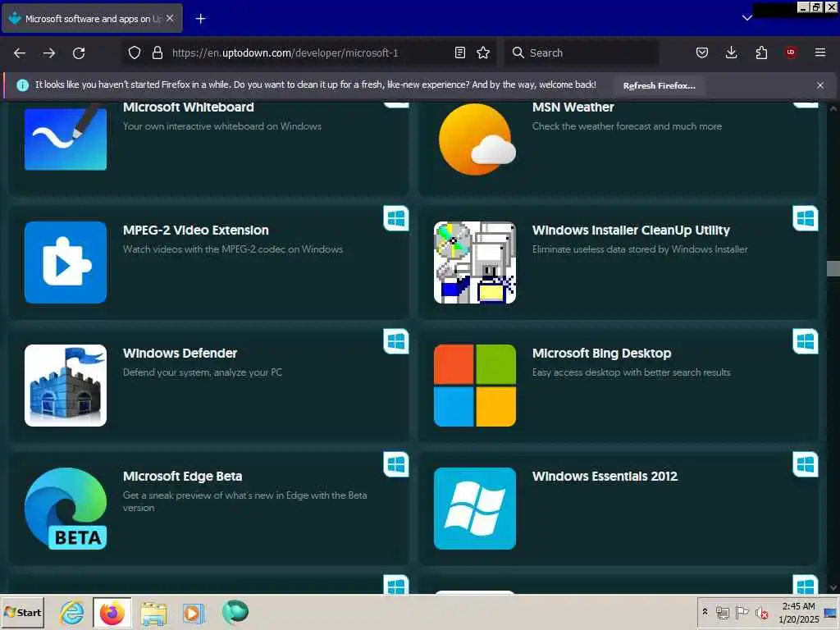Click Windows badge on Edge Beta card
Image resolution: width=840 pixels, height=630 pixels.
(396, 464)
